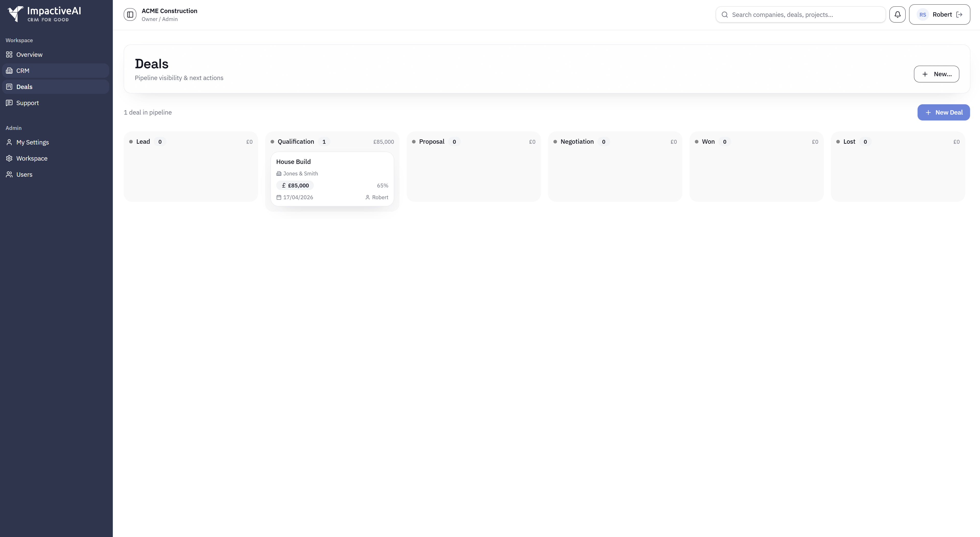Open the Support page
The height and width of the screenshot is (537, 980).
coord(27,103)
